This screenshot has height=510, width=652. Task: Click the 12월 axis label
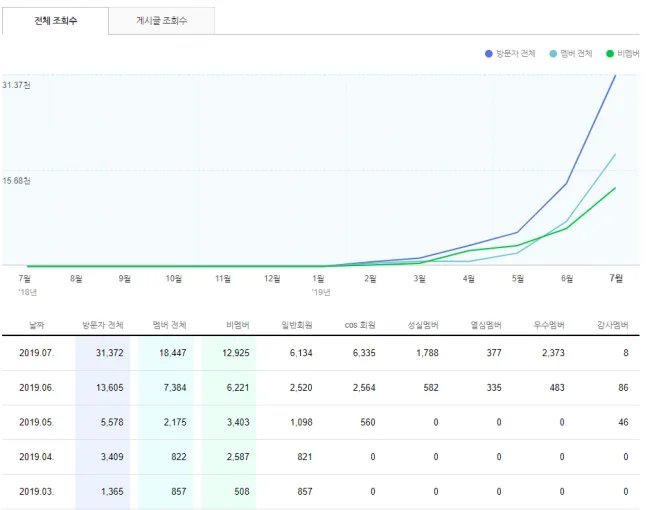click(272, 278)
